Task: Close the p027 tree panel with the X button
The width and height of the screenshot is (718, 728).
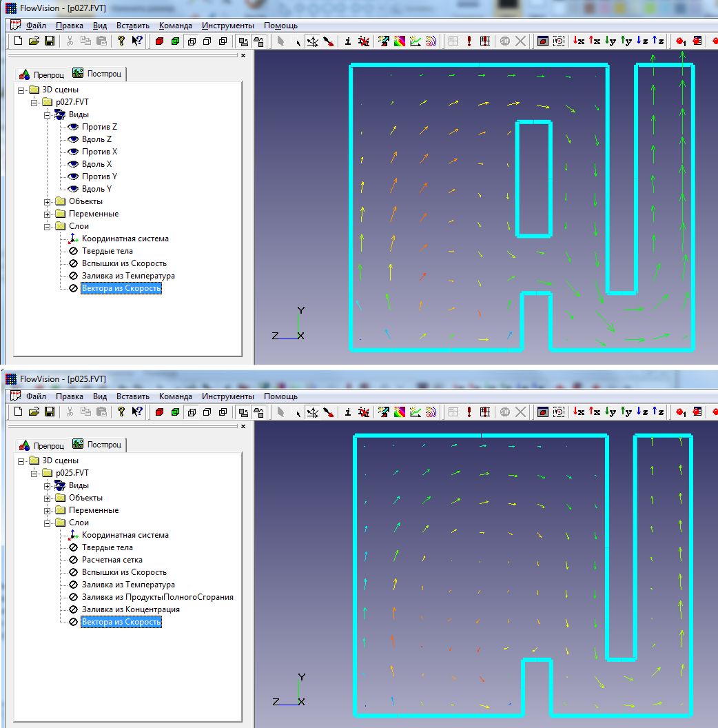Action: click(x=243, y=56)
